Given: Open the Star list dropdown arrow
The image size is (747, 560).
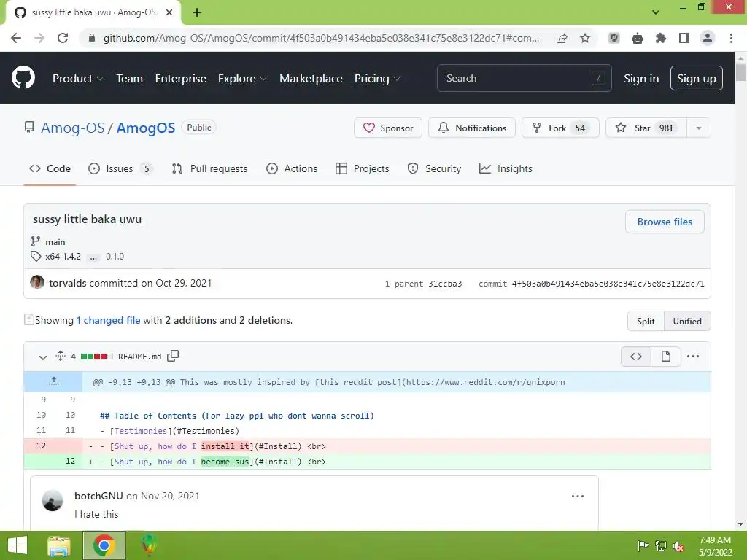Looking at the screenshot, I should click(x=699, y=128).
